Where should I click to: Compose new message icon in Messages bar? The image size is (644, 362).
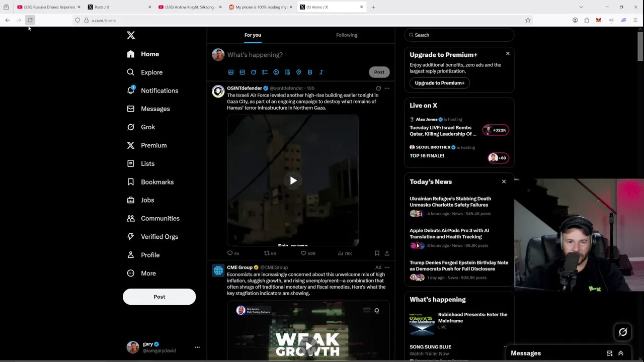pos(609,353)
